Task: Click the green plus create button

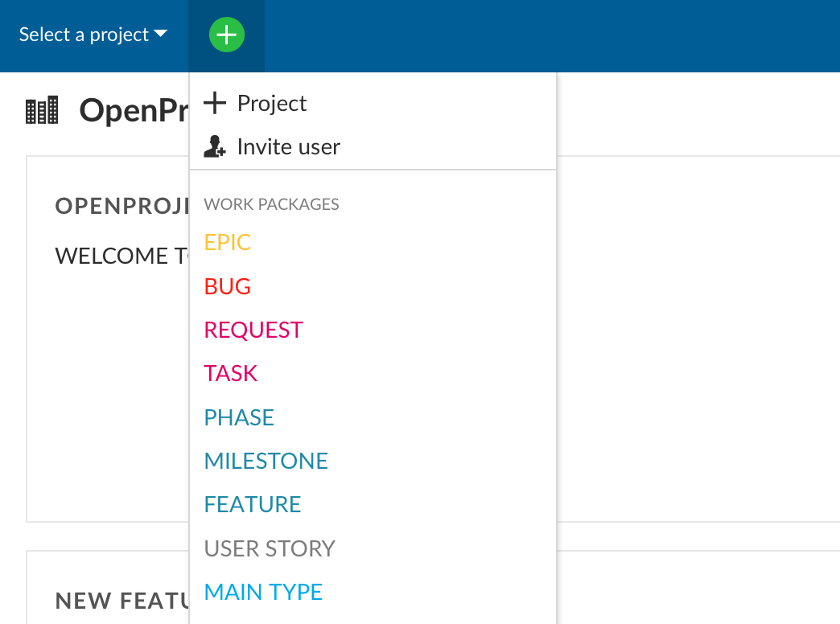Action: point(226,35)
